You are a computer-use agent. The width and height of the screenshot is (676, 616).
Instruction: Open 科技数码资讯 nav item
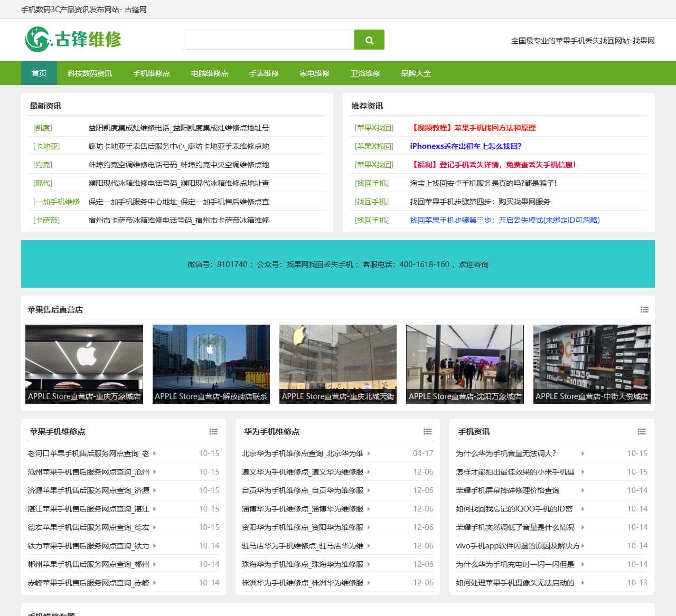(x=90, y=73)
